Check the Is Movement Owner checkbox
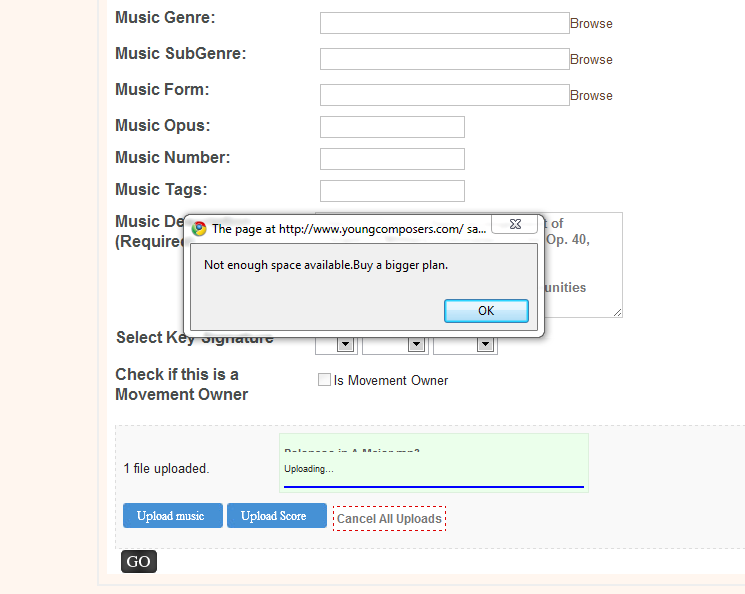This screenshot has height=594, width=745. (x=324, y=380)
